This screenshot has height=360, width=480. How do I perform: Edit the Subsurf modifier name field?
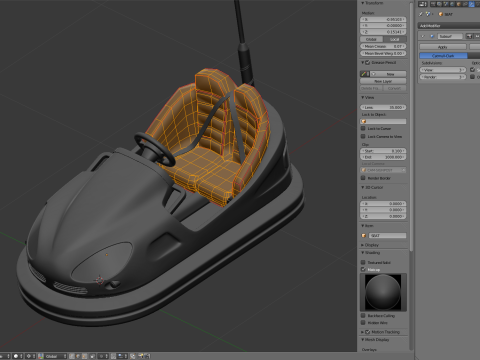(450, 36)
